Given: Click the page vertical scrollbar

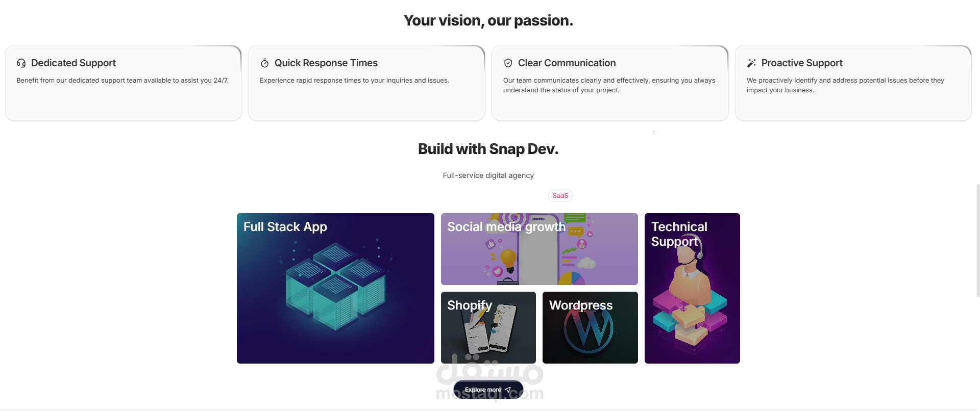Looking at the screenshot, I should tap(977, 240).
